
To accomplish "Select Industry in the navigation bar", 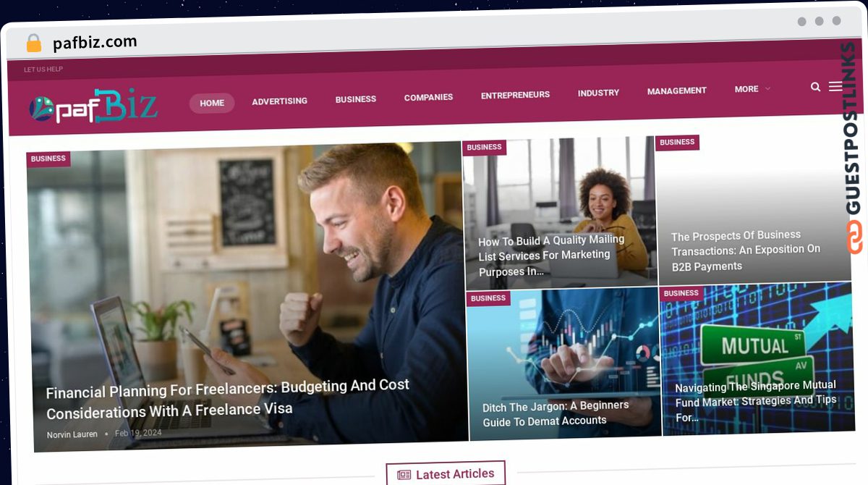I will pyautogui.click(x=598, y=93).
